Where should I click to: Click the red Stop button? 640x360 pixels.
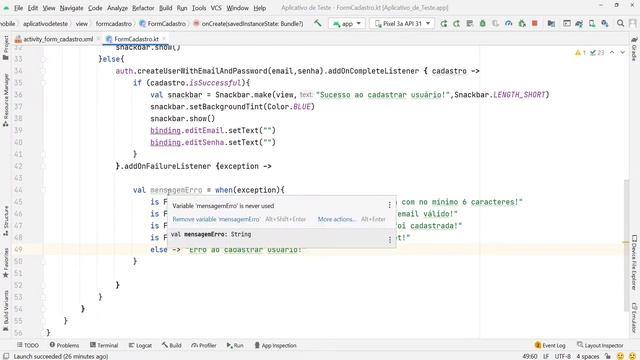[x=535, y=24]
